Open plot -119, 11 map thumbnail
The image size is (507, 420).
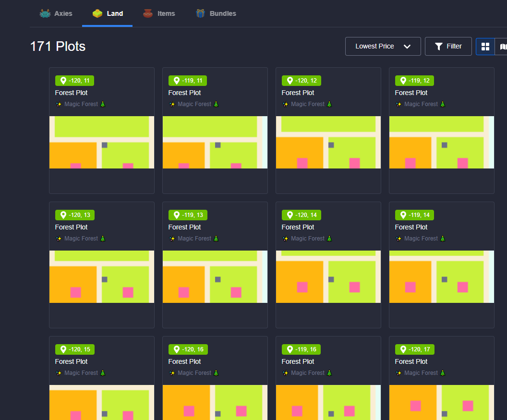tap(215, 142)
